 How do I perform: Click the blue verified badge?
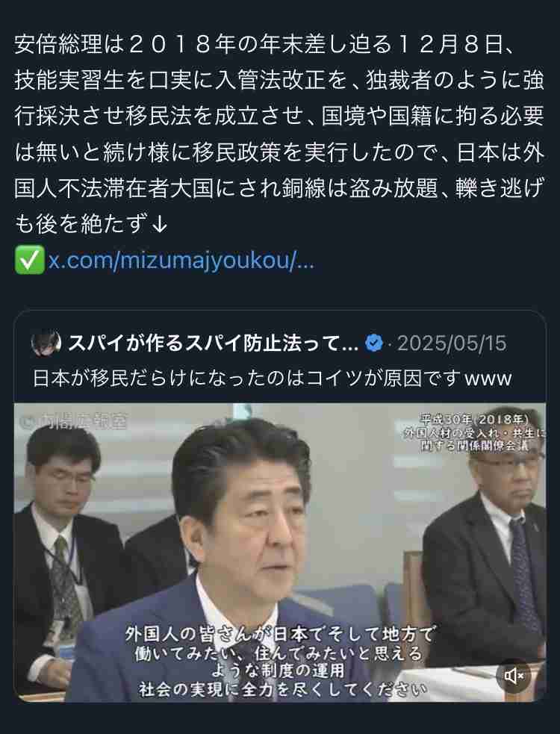tap(373, 343)
